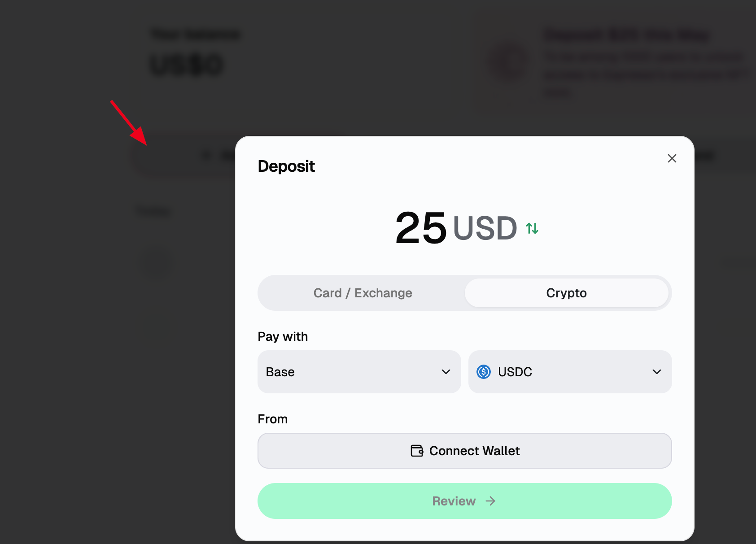756x544 pixels.
Task: Click the "From" section label
Action: pos(272,419)
